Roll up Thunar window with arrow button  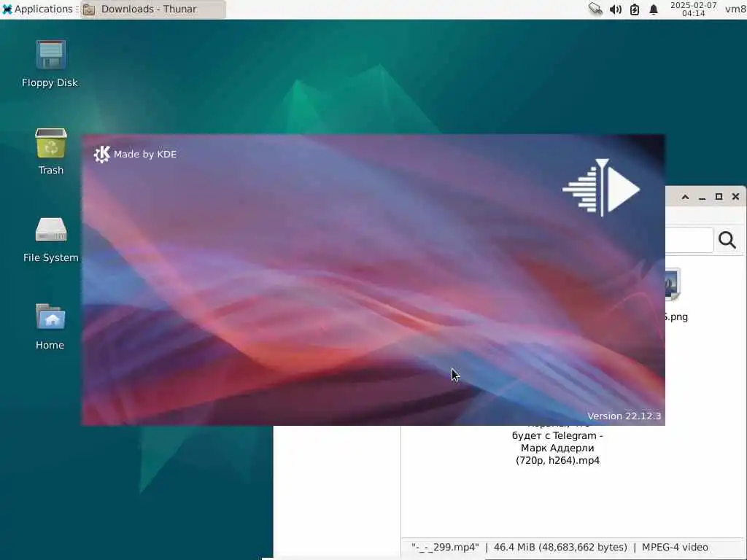pos(685,197)
